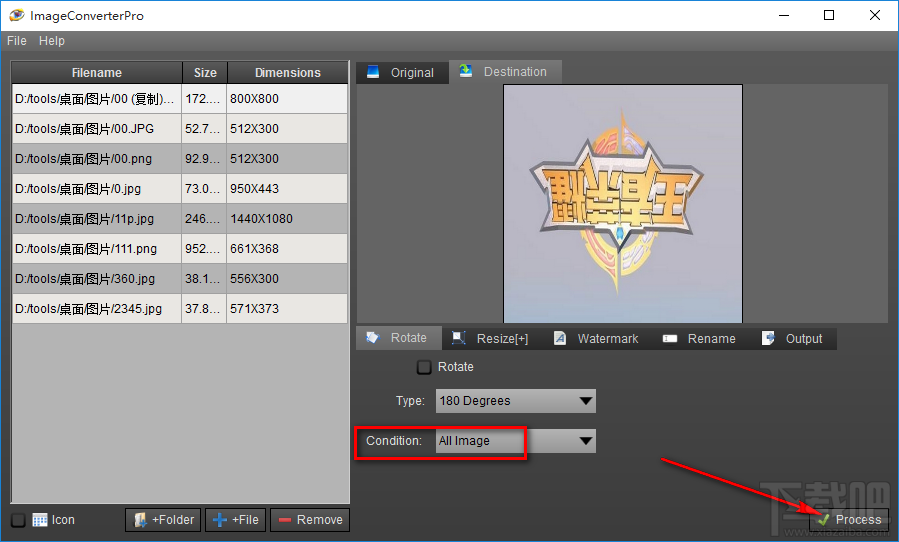899x542 pixels.
Task: Switch to the Watermark tab
Action: tap(597, 338)
